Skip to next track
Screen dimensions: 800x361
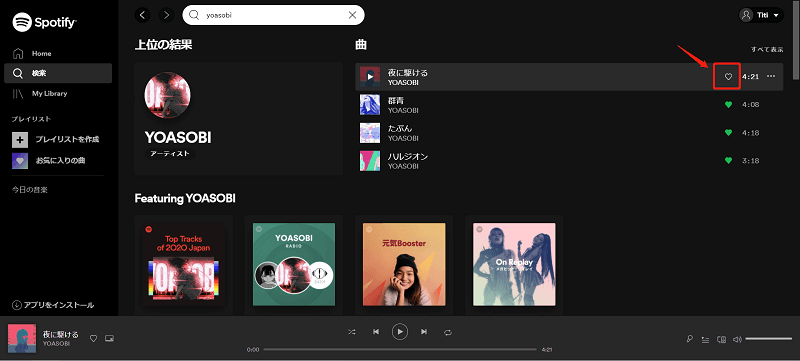click(x=424, y=332)
